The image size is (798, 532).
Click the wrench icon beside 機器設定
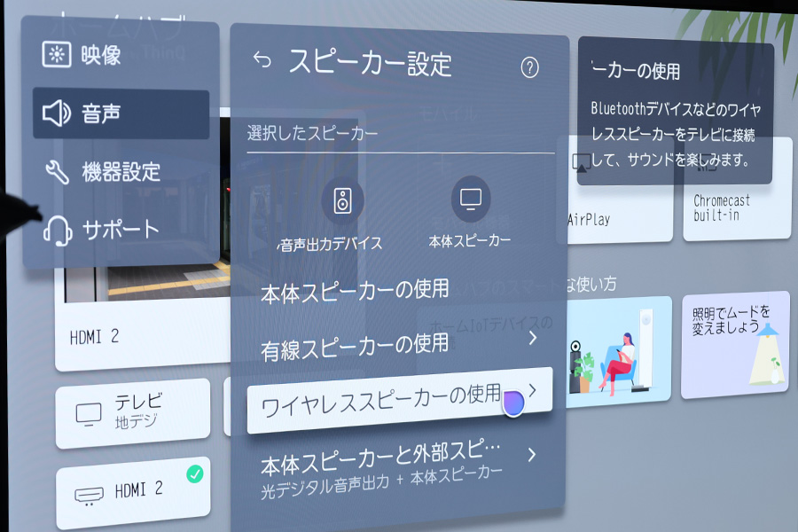click(57, 172)
